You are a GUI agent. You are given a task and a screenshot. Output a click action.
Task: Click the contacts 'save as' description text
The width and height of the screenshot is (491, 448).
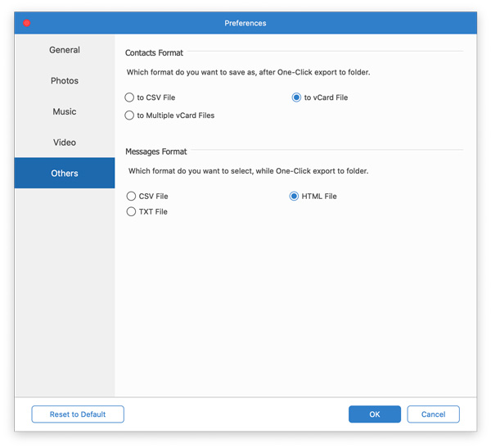(x=248, y=73)
